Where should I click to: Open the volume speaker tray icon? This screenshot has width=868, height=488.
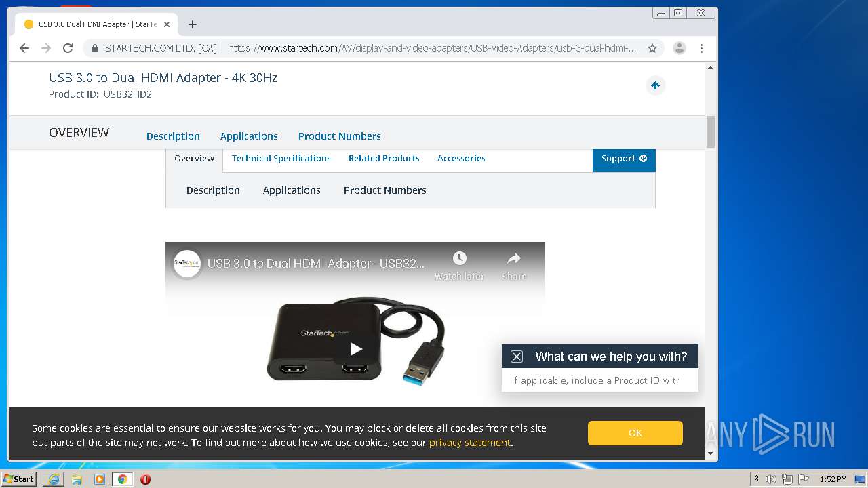coord(771,479)
